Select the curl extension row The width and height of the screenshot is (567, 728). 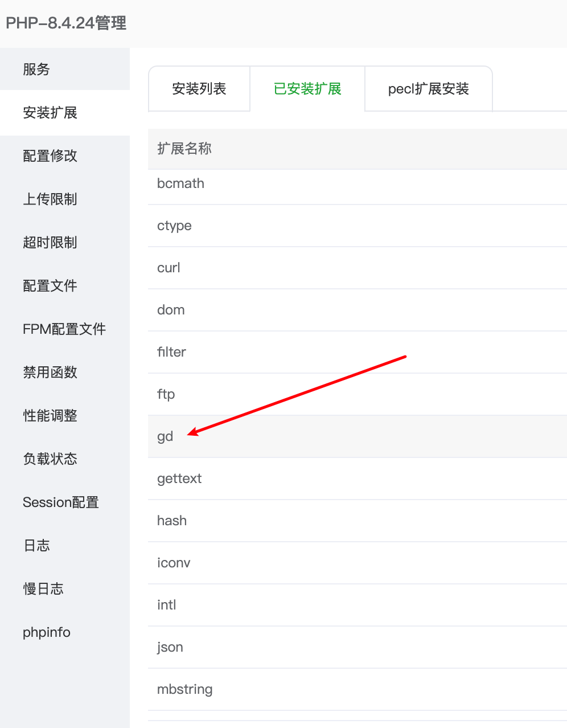(x=358, y=268)
